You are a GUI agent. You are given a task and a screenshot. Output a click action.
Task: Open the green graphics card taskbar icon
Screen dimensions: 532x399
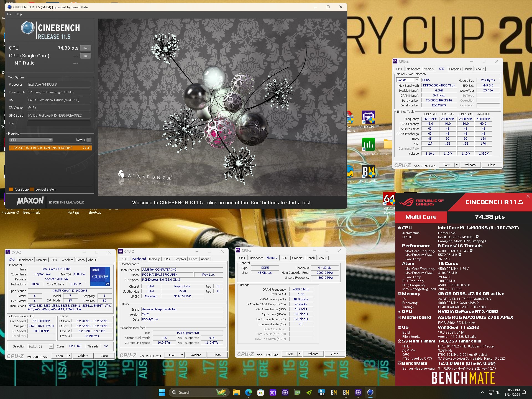[297, 392]
